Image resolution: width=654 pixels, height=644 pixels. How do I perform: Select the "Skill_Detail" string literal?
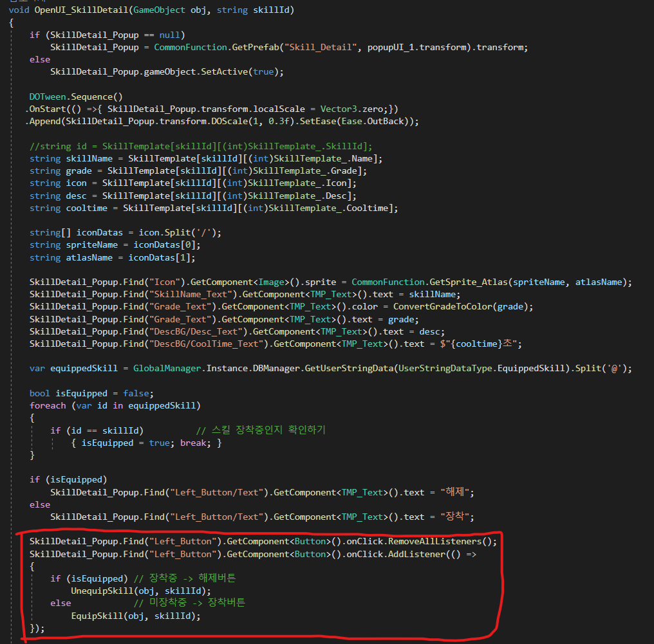(321, 47)
